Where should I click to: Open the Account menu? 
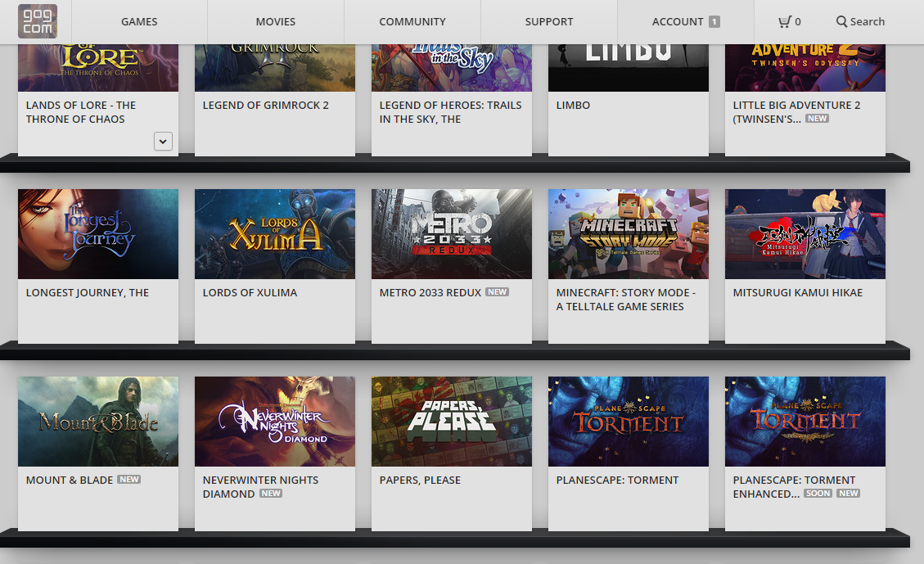(x=686, y=22)
